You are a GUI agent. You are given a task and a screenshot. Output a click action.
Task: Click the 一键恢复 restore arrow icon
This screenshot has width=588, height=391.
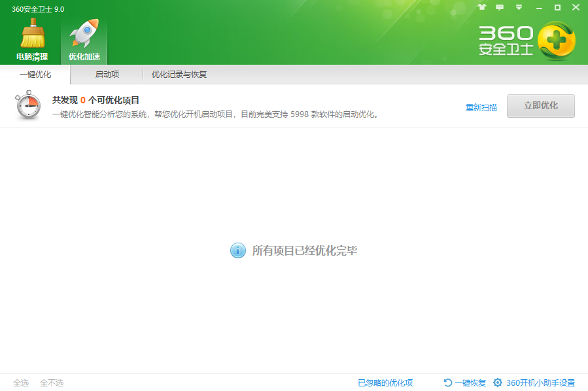(x=448, y=382)
